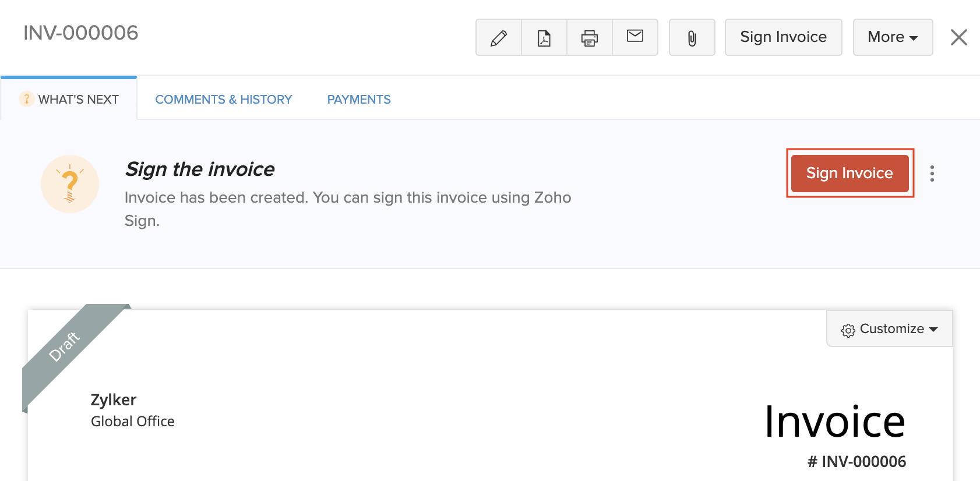Open the PDF download icon
980x481 pixels.
tap(544, 38)
